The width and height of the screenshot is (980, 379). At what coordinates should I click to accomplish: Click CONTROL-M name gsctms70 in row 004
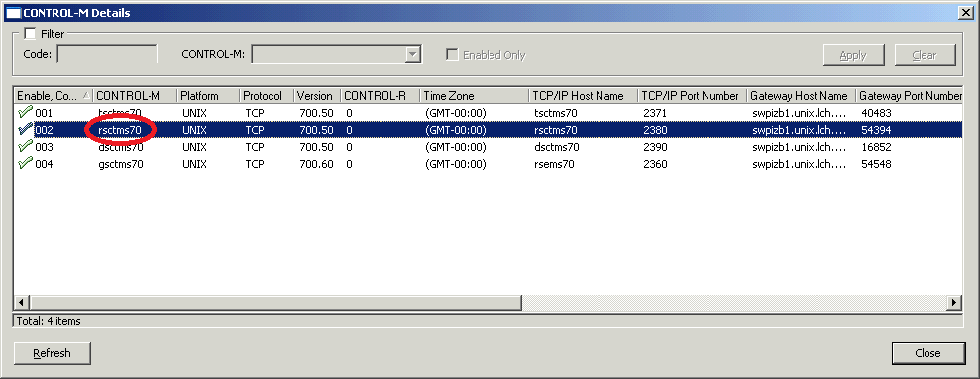click(120, 164)
